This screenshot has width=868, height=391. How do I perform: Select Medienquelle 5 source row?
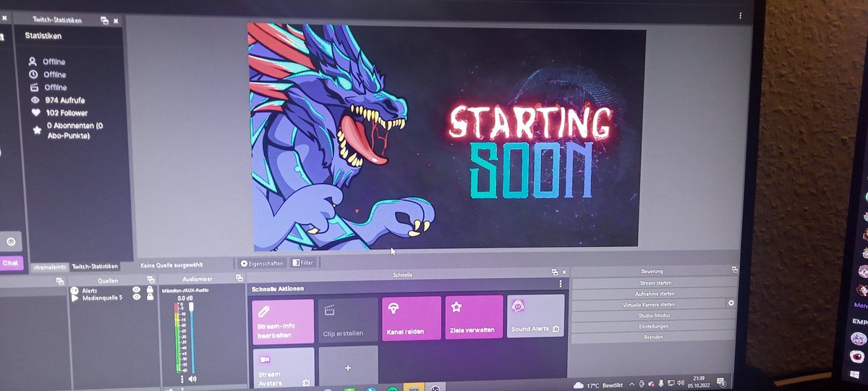(111, 297)
